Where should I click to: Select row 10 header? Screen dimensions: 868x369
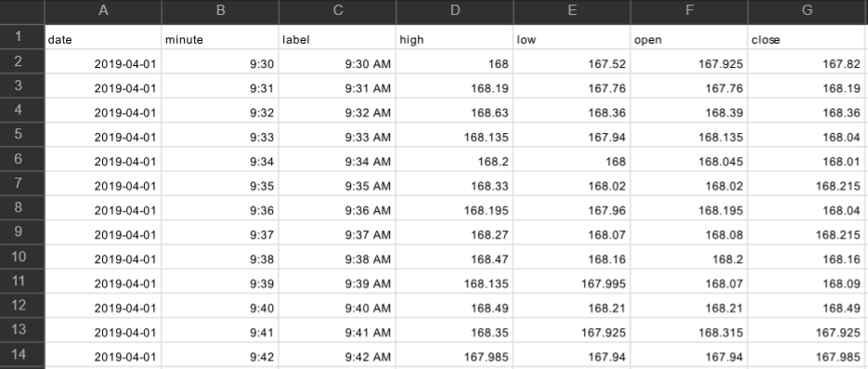(x=22, y=257)
